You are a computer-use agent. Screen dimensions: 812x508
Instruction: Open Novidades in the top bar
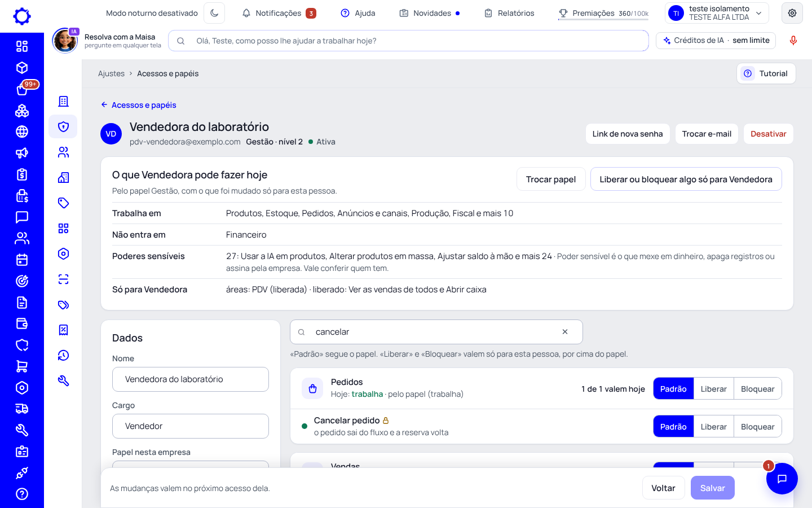[x=430, y=13]
